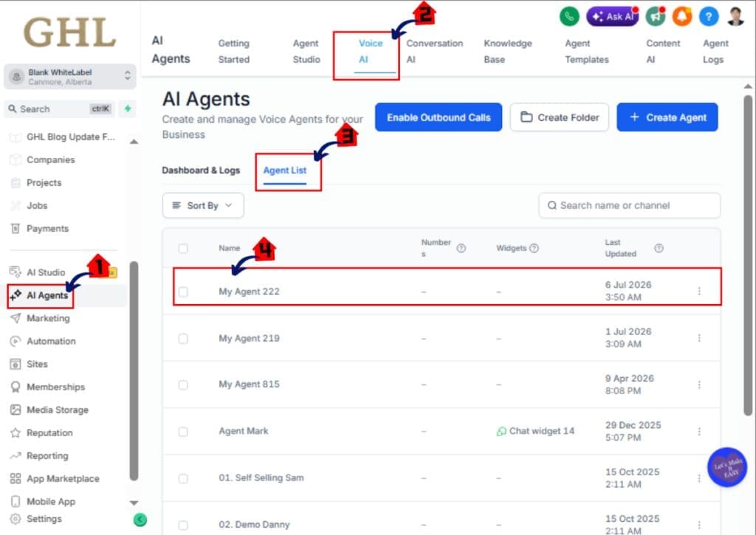This screenshot has width=756, height=535.
Task: Check the box for My Agent 222
Action: (183, 291)
